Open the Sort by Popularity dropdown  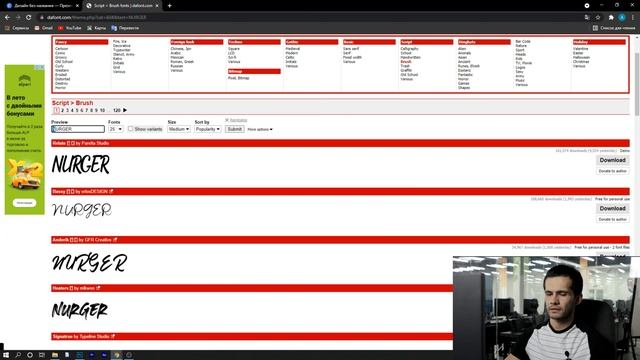click(207, 129)
